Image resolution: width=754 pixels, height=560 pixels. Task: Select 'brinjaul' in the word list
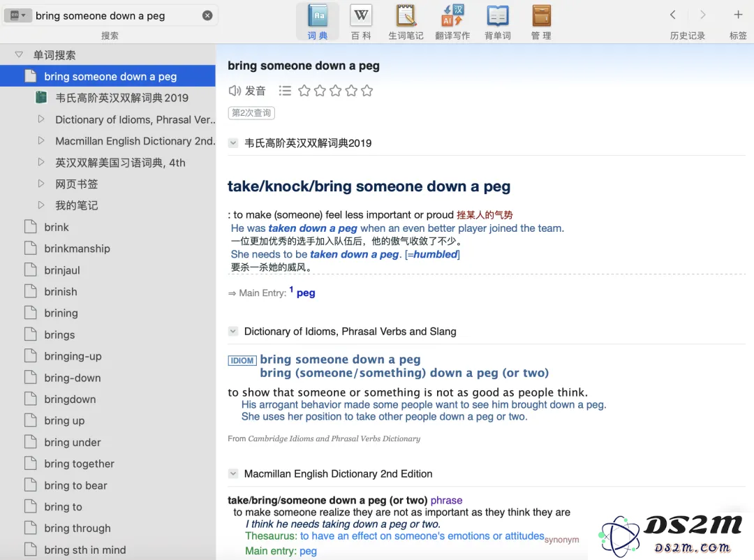coord(108,270)
